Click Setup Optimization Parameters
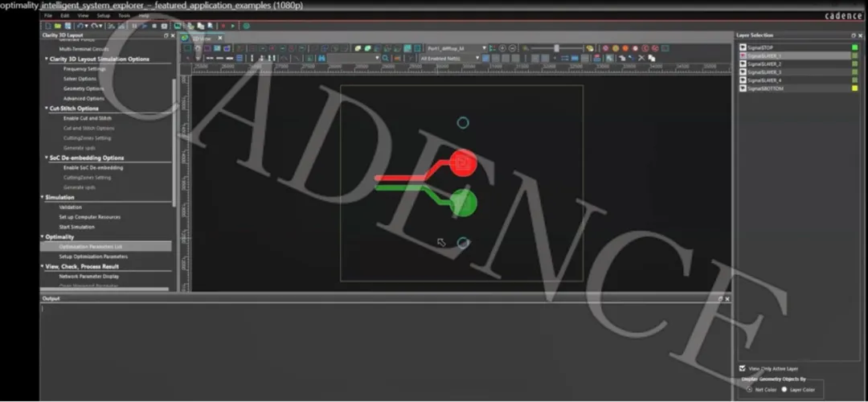The width and height of the screenshot is (868, 402). [x=93, y=256]
